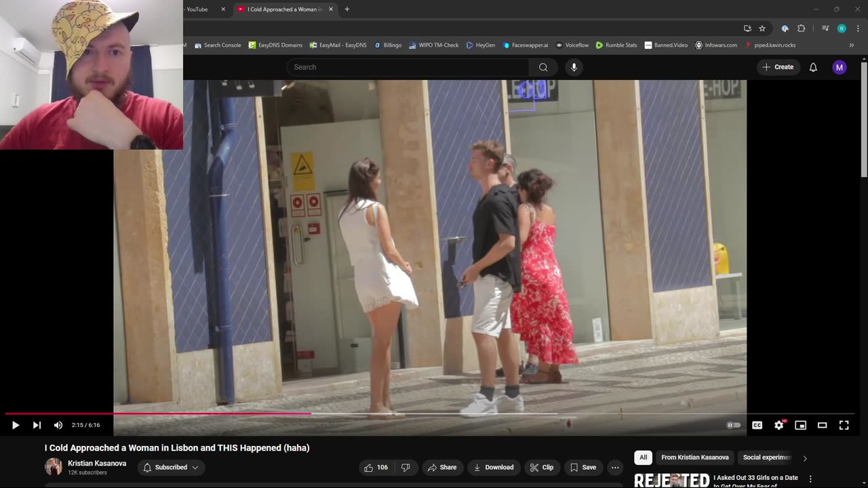Start voice search with microphone

click(574, 67)
